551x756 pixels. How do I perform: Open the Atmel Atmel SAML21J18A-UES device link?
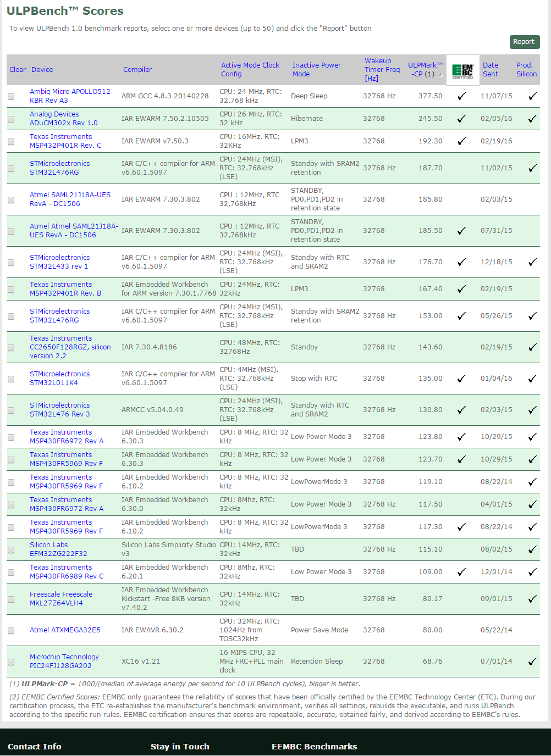pos(74,231)
